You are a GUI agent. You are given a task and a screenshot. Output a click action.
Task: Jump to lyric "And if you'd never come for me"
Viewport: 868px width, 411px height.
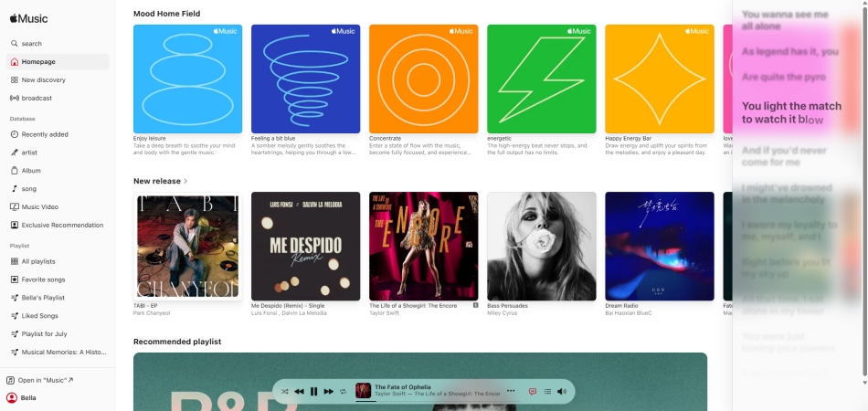(785, 156)
